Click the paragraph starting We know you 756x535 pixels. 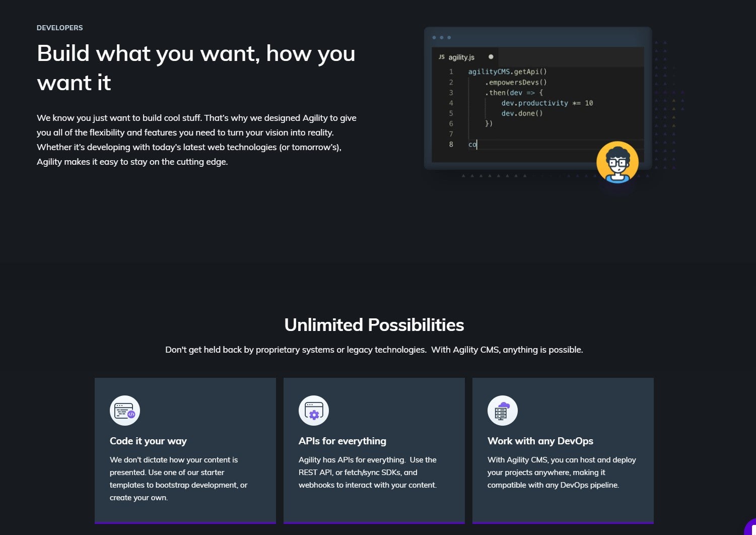[x=196, y=140]
